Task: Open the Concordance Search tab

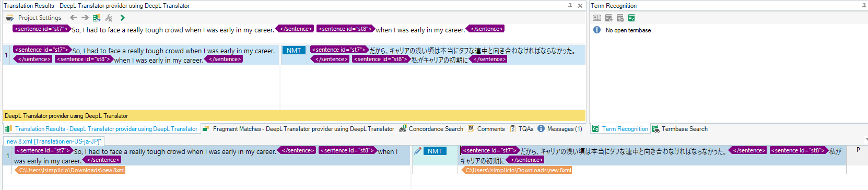Action: tap(431, 129)
